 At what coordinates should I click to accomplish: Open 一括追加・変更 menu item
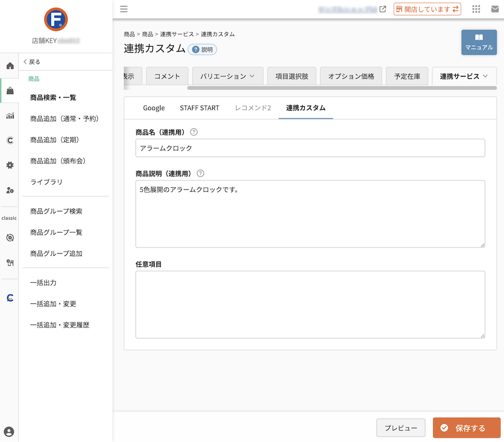(53, 304)
